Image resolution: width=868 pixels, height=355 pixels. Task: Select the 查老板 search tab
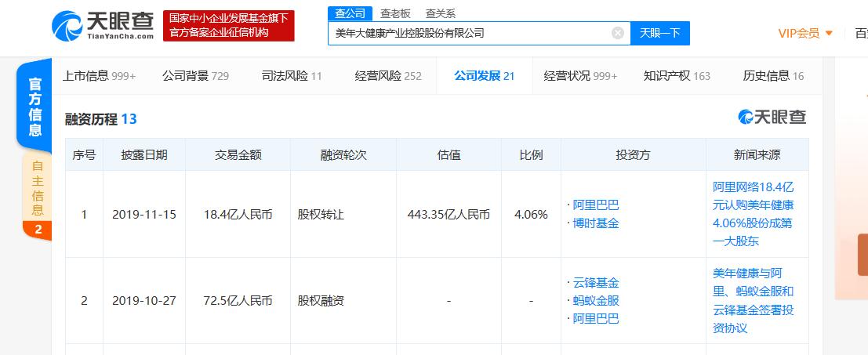[x=394, y=14]
